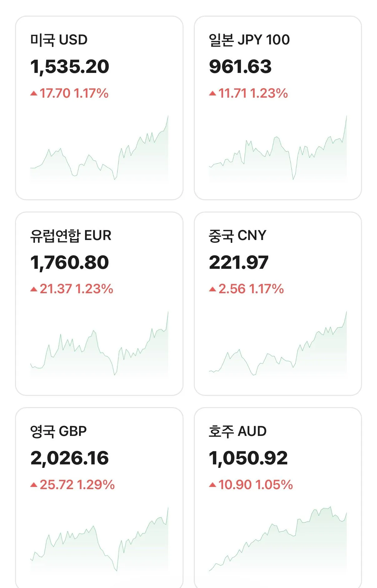Click the JPY change text 11.71 1.23%
The width and height of the screenshot is (377, 588).
[253, 93]
